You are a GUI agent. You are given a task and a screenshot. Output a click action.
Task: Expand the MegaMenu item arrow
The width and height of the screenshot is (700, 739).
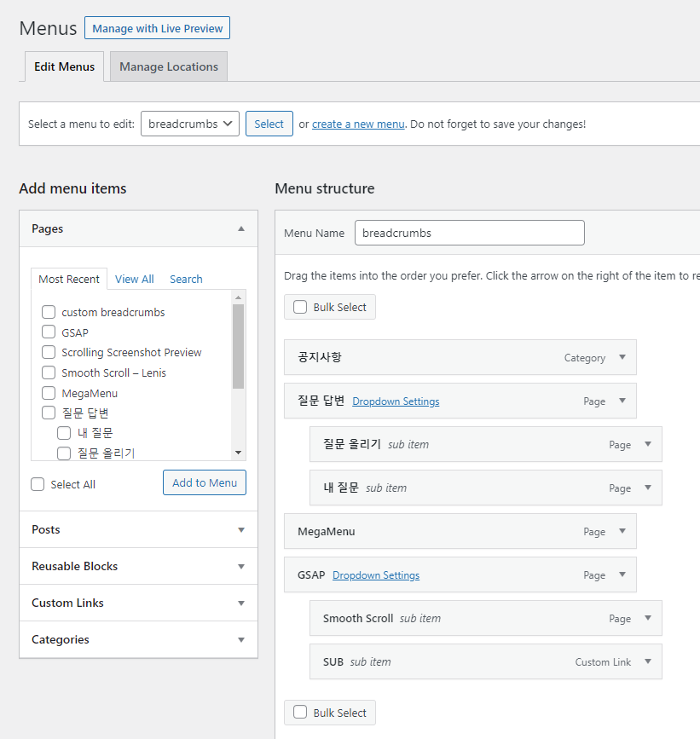click(x=622, y=531)
